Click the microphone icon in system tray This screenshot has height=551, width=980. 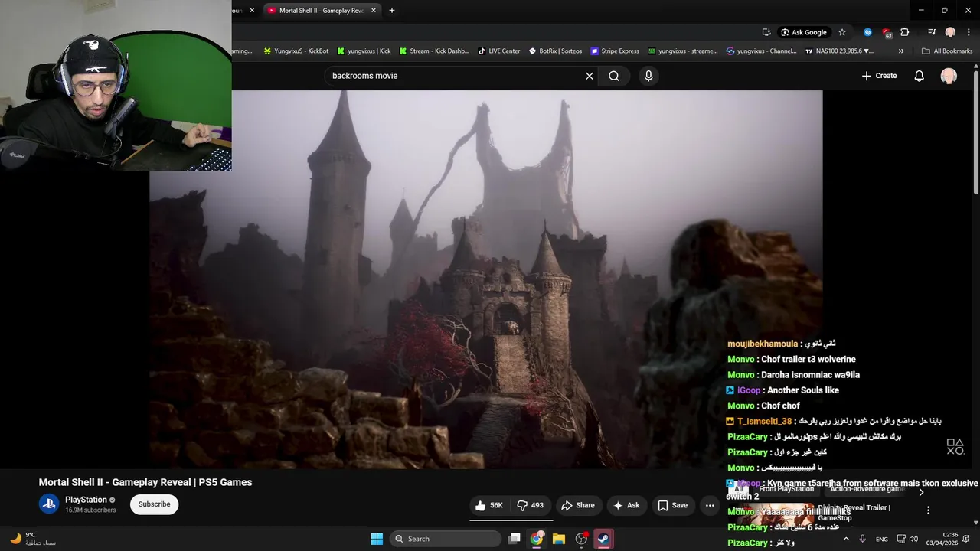tap(863, 539)
